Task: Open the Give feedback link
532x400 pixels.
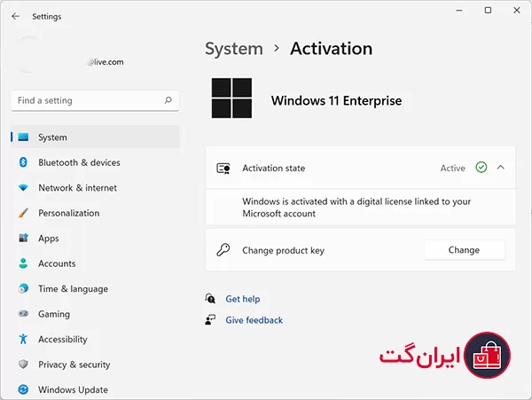Action: click(254, 320)
